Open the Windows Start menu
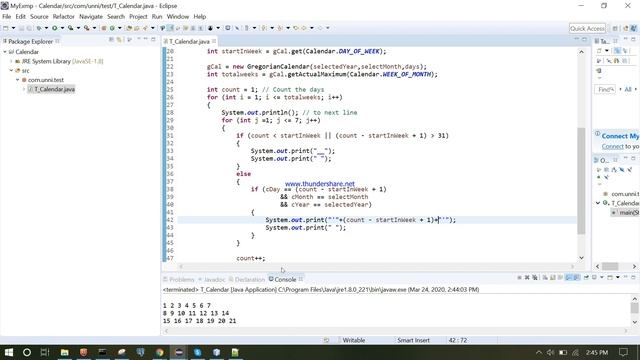This screenshot has height=360, width=640. click(x=9, y=352)
